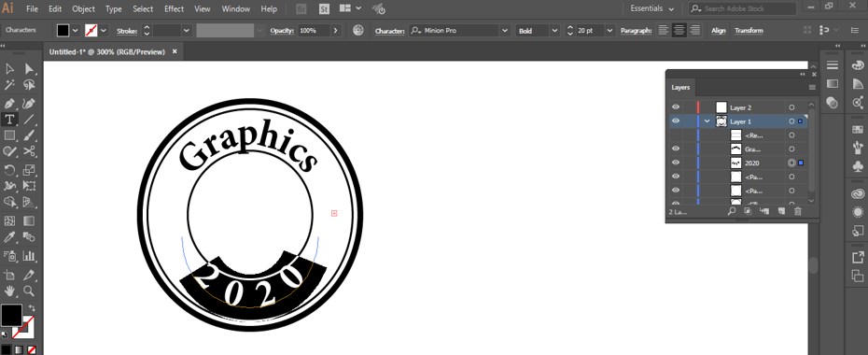Select the Column Graph tool
868x355 pixels.
coord(29,256)
